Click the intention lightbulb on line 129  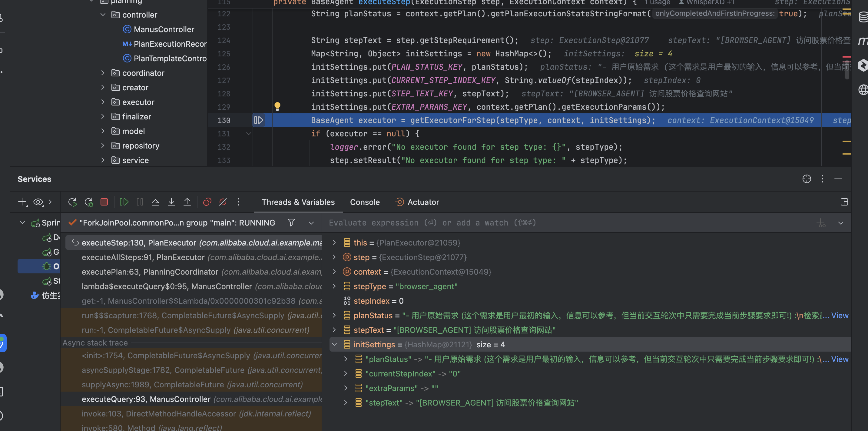pyautogui.click(x=277, y=107)
